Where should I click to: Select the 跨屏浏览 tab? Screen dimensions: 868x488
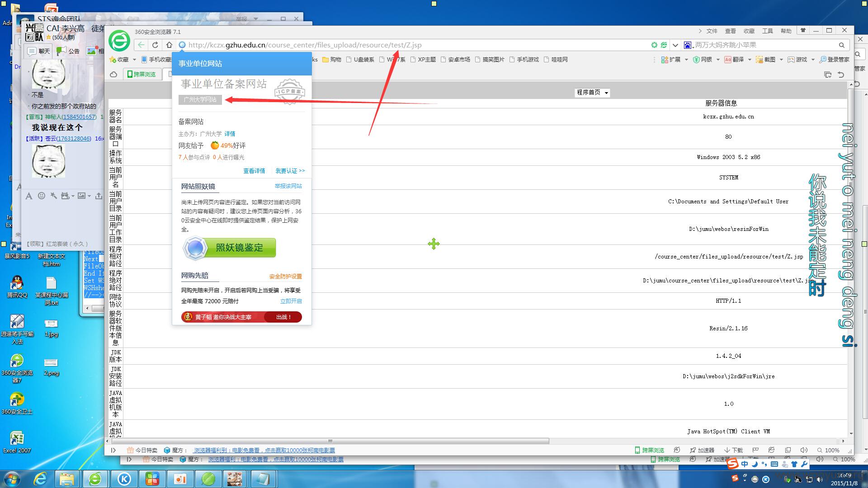point(142,74)
